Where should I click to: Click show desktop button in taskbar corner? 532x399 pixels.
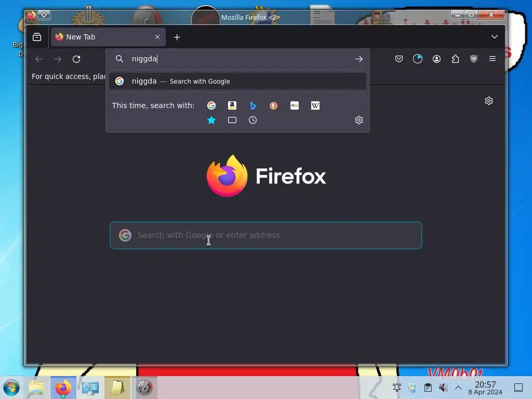518,388
